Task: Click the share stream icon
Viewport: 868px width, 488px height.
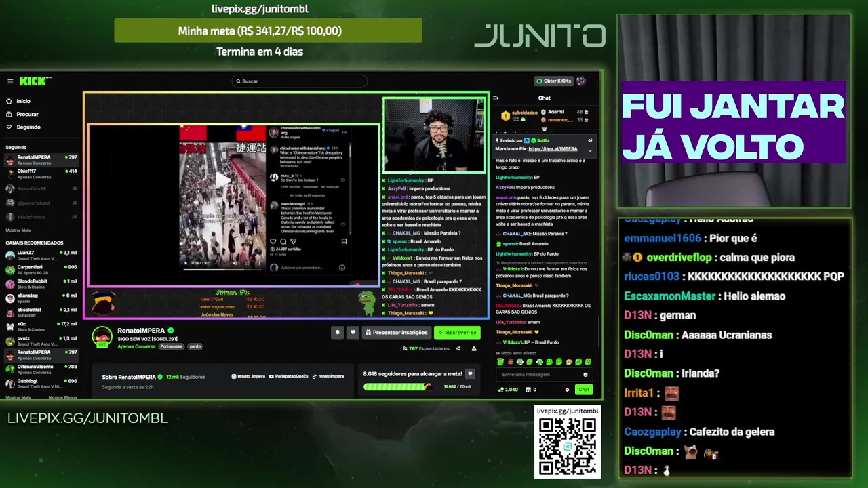Action: click(458, 348)
